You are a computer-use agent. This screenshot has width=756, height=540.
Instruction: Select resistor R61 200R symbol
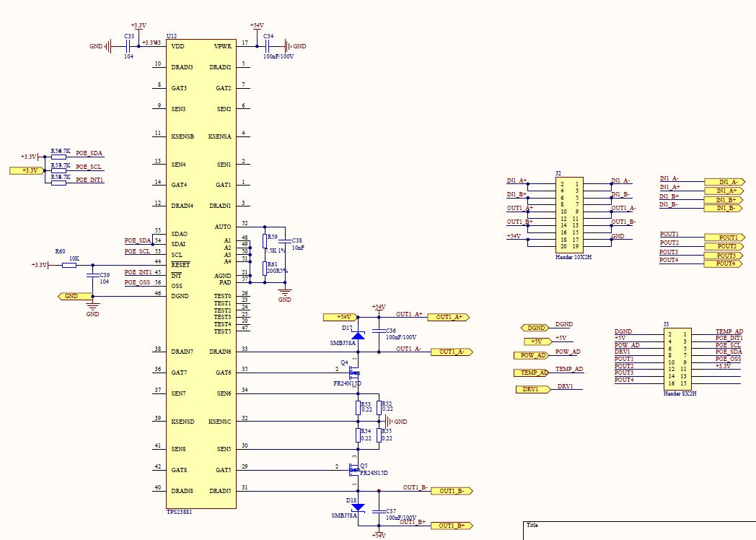(265, 269)
